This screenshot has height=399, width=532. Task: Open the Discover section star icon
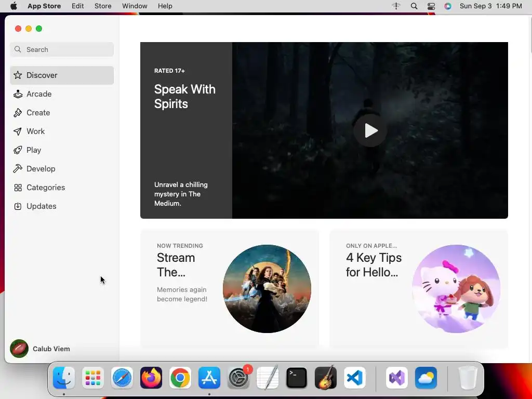tap(18, 75)
